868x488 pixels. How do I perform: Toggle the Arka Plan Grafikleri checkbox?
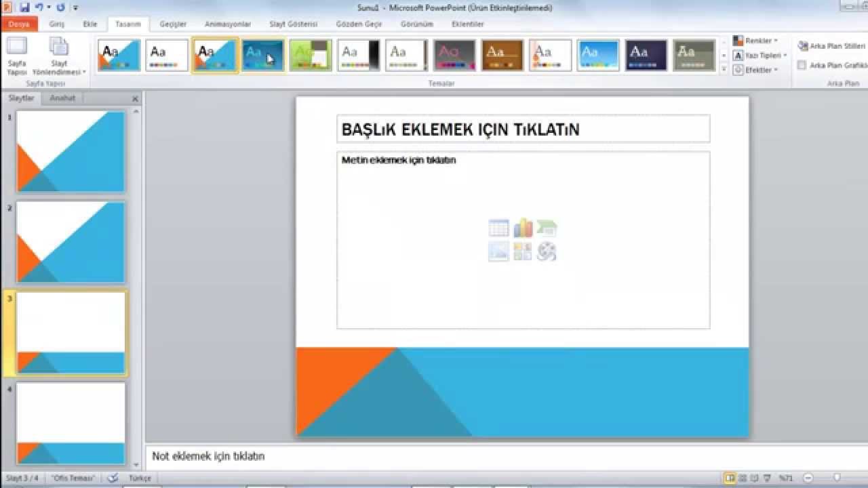[802, 66]
